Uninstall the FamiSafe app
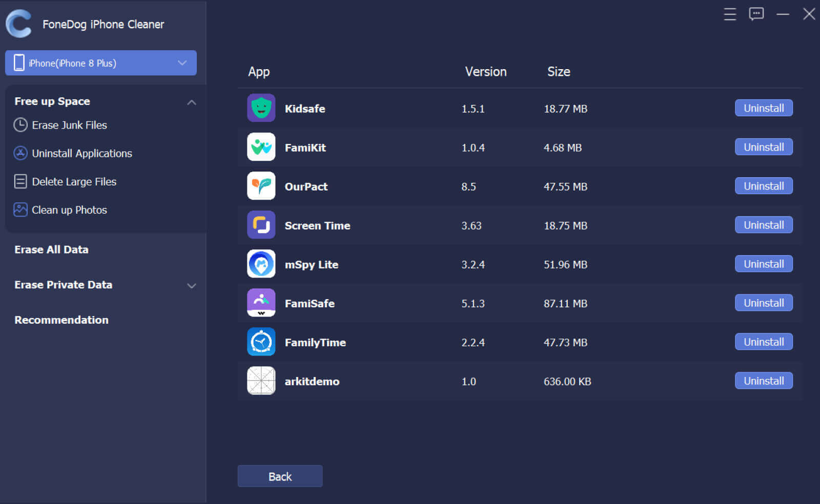 tap(764, 303)
